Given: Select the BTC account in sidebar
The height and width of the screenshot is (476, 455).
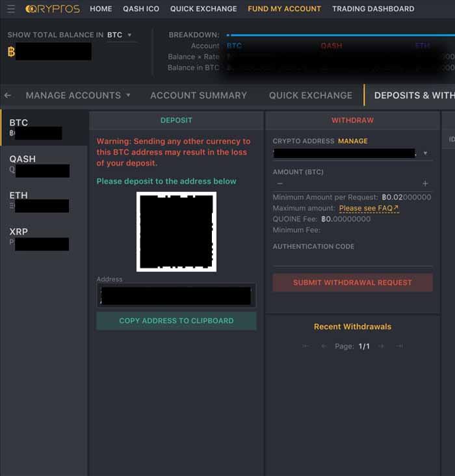Looking at the screenshot, I should [44, 128].
